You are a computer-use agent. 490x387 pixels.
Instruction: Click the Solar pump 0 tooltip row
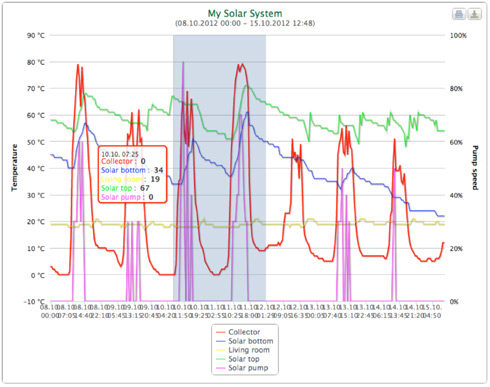tap(127, 197)
